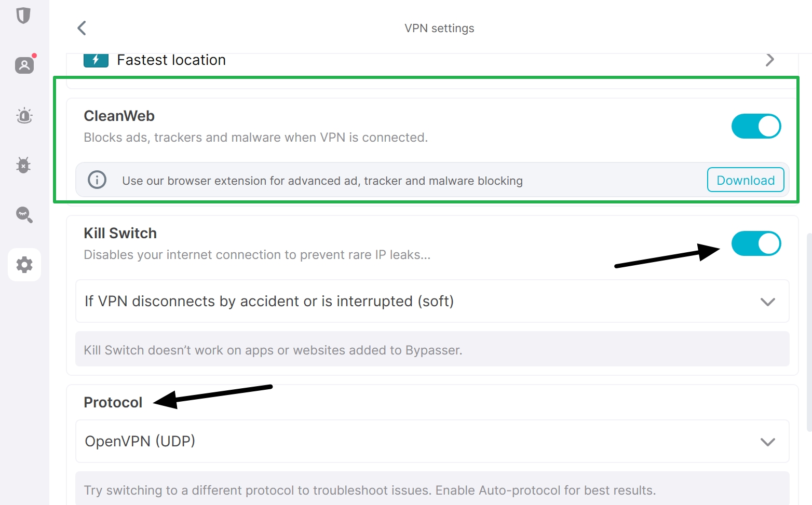Click the vertical scrollbar on right
812x505 pixels.
(x=809, y=332)
